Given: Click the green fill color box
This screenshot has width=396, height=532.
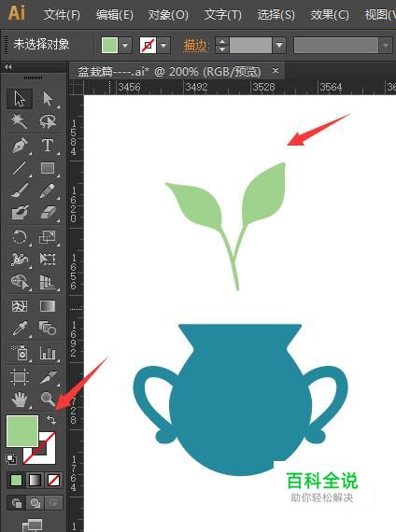Looking at the screenshot, I should point(22,431).
